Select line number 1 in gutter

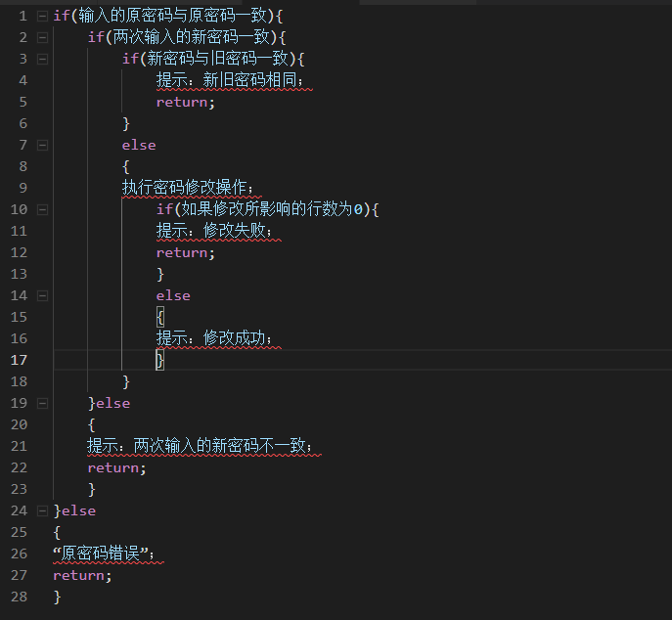pyautogui.click(x=22, y=17)
